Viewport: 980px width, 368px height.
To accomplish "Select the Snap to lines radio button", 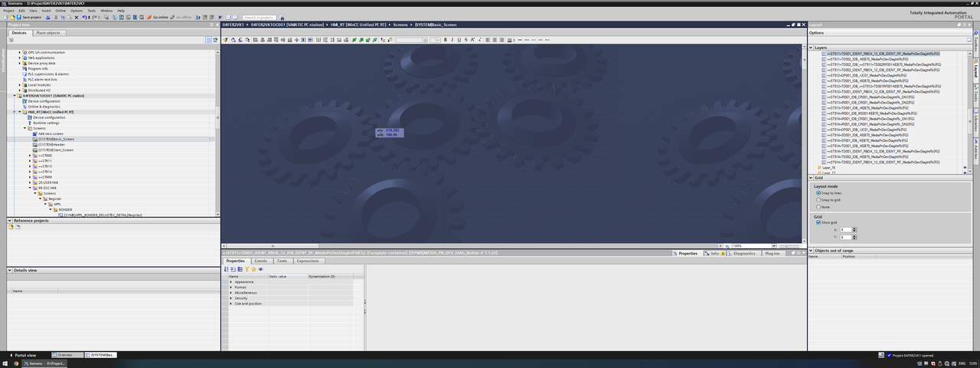I will point(818,193).
